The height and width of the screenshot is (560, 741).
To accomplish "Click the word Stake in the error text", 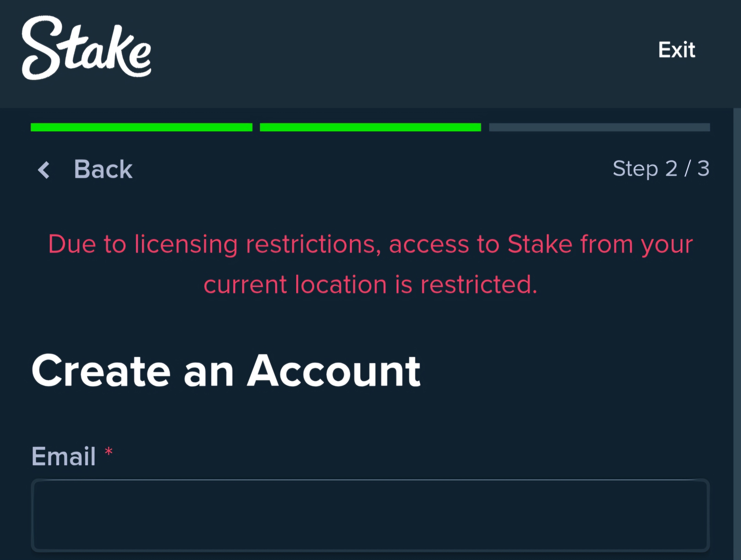I will pos(540,244).
